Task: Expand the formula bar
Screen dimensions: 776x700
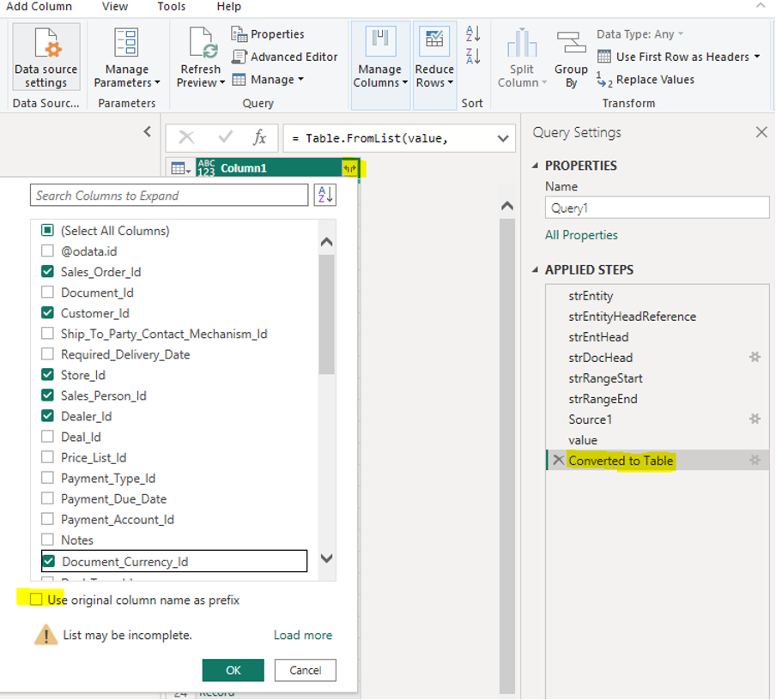Action: (502, 138)
